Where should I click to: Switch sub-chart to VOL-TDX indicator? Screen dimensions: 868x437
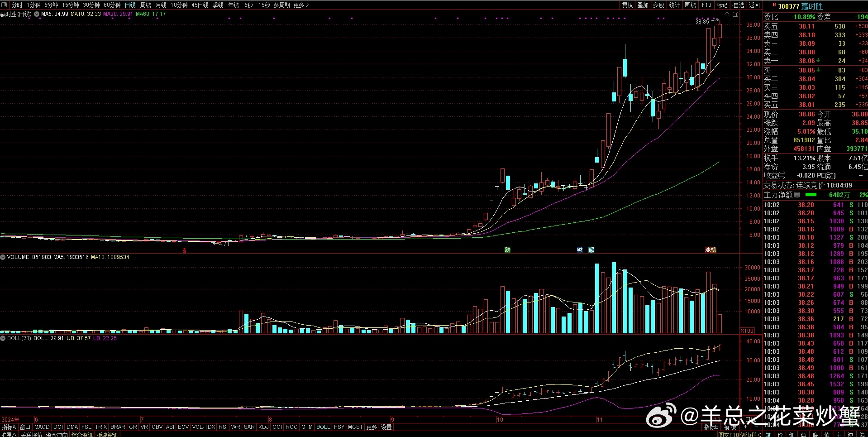(204, 427)
